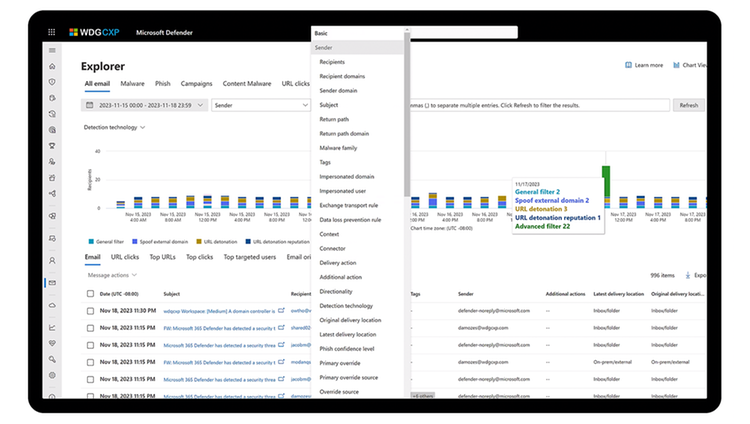Switch to the Malware tab
The width and height of the screenshot is (750, 424).
click(x=132, y=83)
